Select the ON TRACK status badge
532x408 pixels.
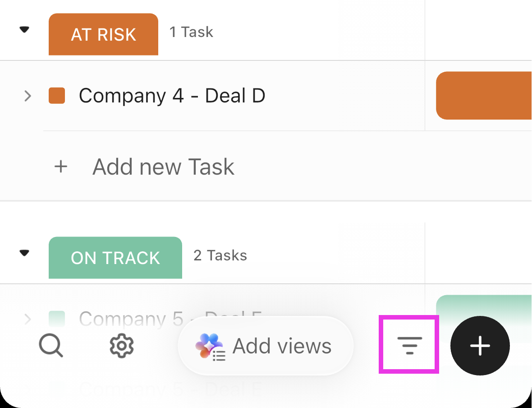click(115, 257)
